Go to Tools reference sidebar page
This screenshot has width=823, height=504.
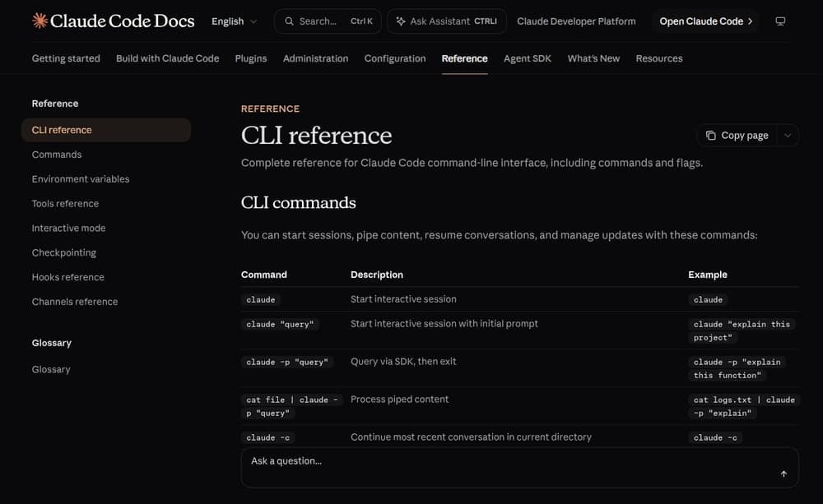point(65,203)
